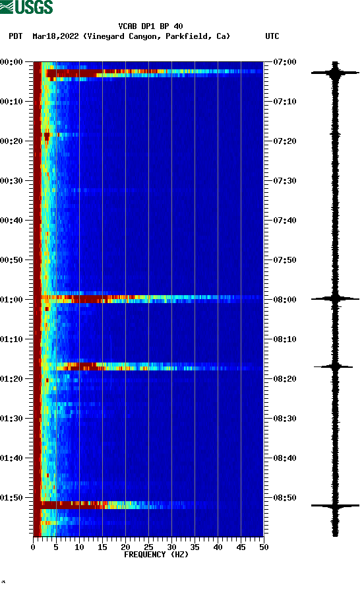Click the '00:50' PDT time label
Viewport: 364px width, 589px height.
tap(12, 260)
